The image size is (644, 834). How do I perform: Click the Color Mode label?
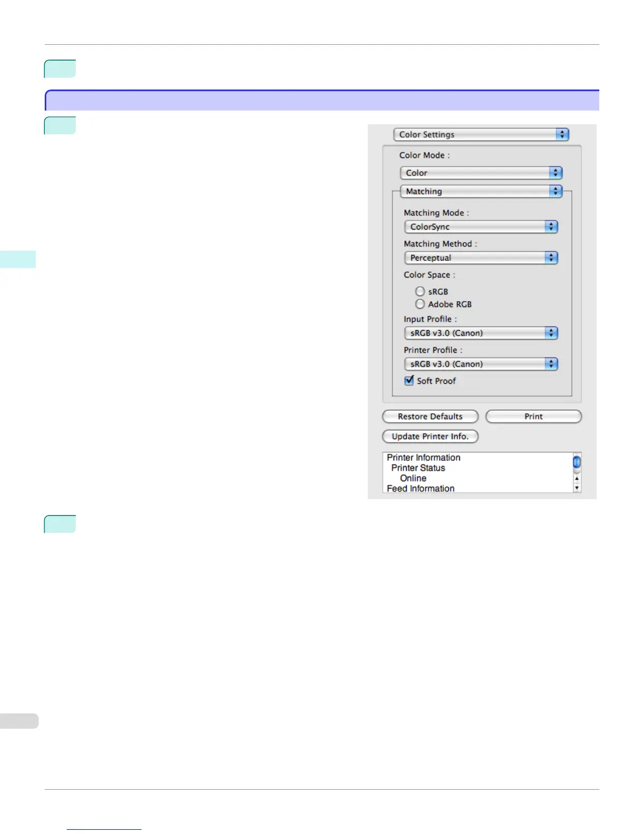pos(424,155)
